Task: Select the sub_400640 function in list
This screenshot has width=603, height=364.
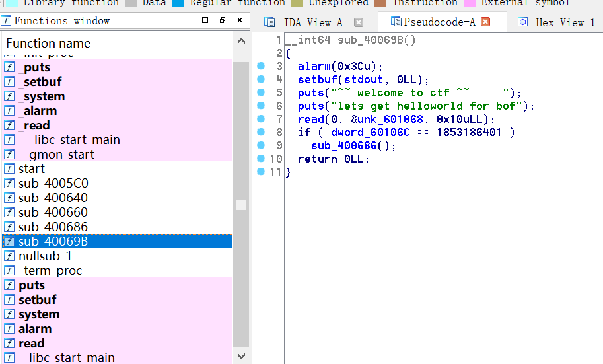Action: click(x=118, y=198)
